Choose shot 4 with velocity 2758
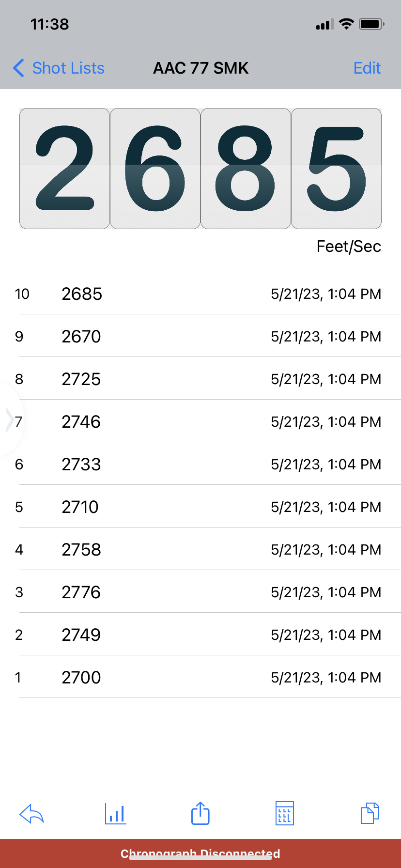The image size is (401, 868). tap(200, 549)
